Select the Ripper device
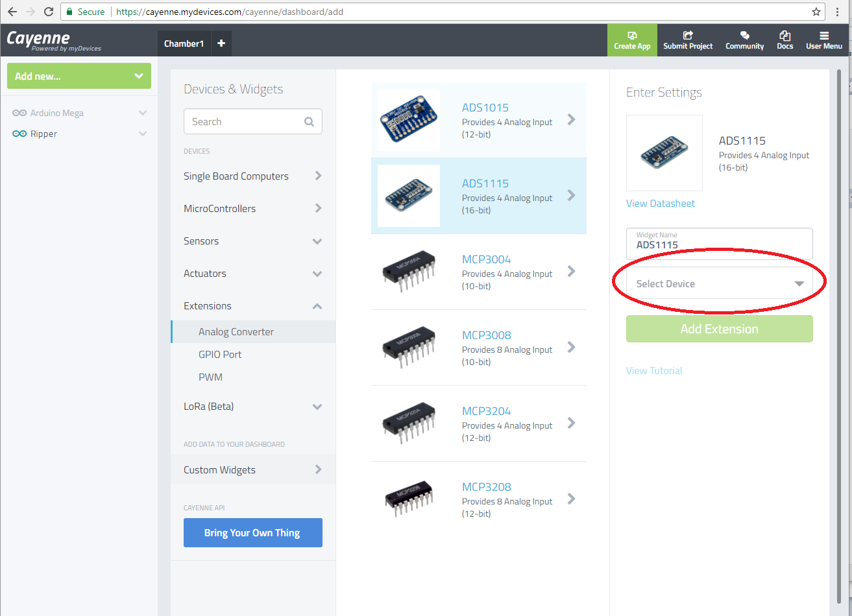 click(x=43, y=134)
